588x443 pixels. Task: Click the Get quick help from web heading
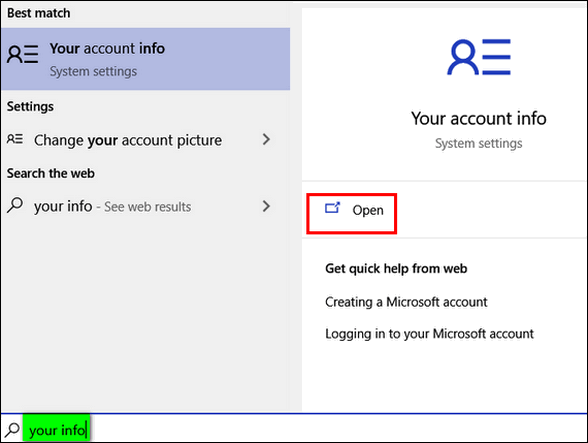pyautogui.click(x=396, y=269)
